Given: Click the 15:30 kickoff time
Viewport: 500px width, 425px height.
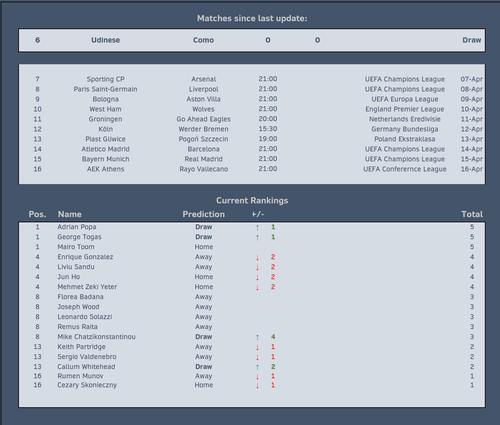Looking at the screenshot, I should pos(268,129).
